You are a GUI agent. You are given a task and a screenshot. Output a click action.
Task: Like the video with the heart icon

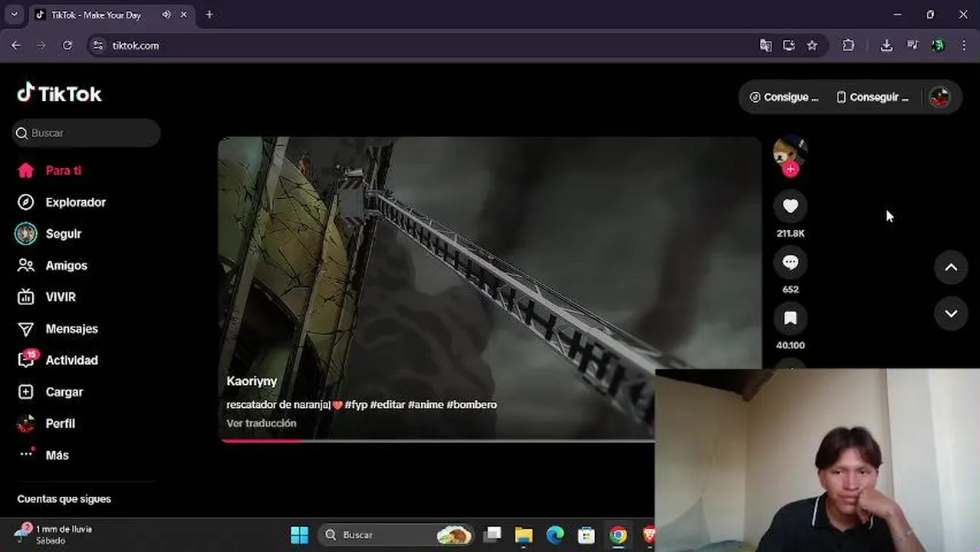(x=791, y=205)
